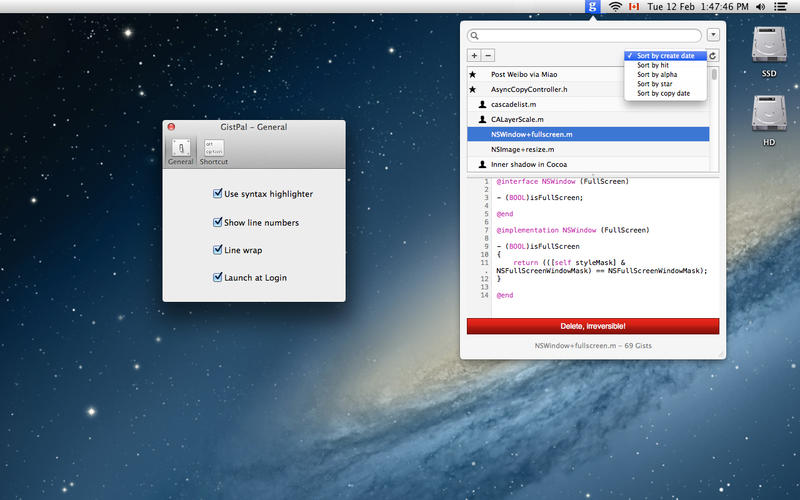Open the SSD drive icon on desktop
Screen dimensions: 800x500
(x=768, y=46)
